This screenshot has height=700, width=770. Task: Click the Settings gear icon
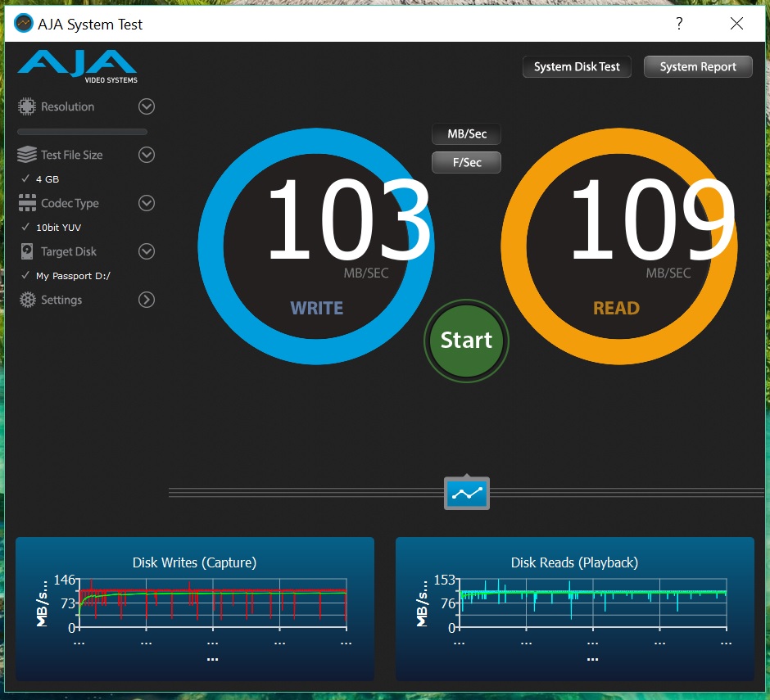click(x=28, y=300)
